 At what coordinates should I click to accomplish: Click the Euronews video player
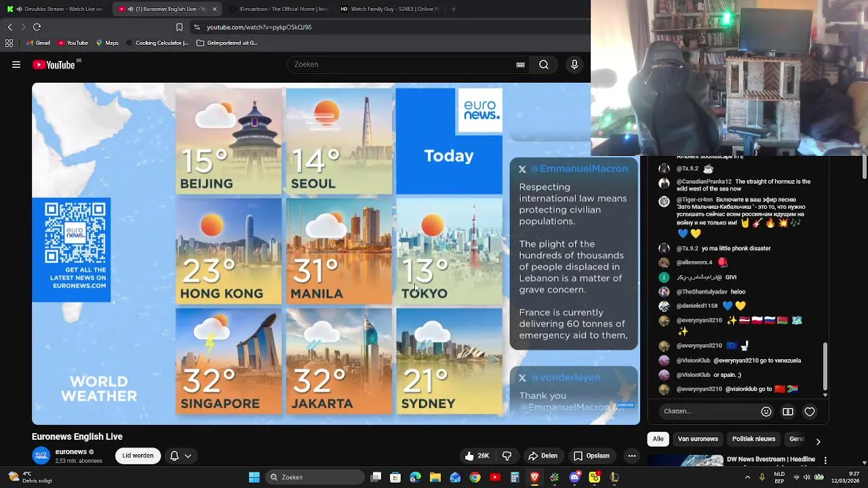(336, 254)
